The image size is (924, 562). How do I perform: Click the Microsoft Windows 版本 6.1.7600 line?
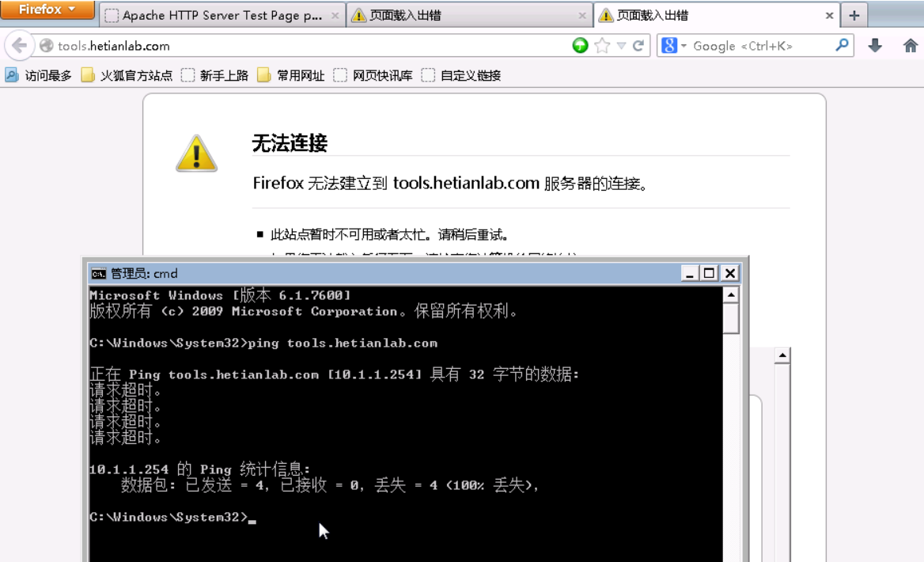(220, 295)
